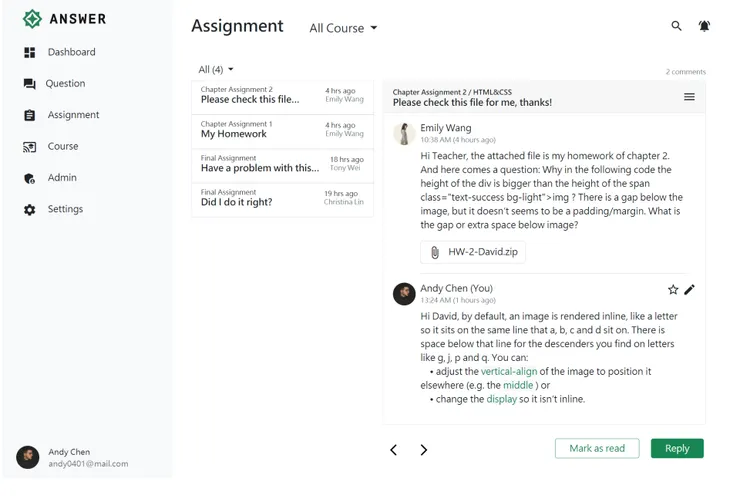Open Question in sidebar
Viewport: 740px width, 496px height.
[64, 84]
